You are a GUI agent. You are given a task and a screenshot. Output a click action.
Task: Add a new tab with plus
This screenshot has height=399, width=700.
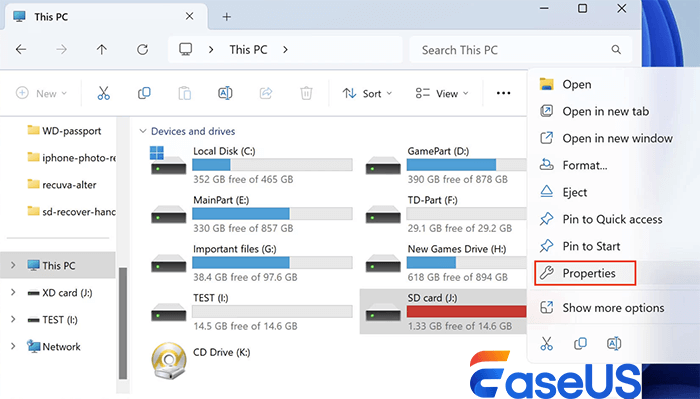coord(226,17)
